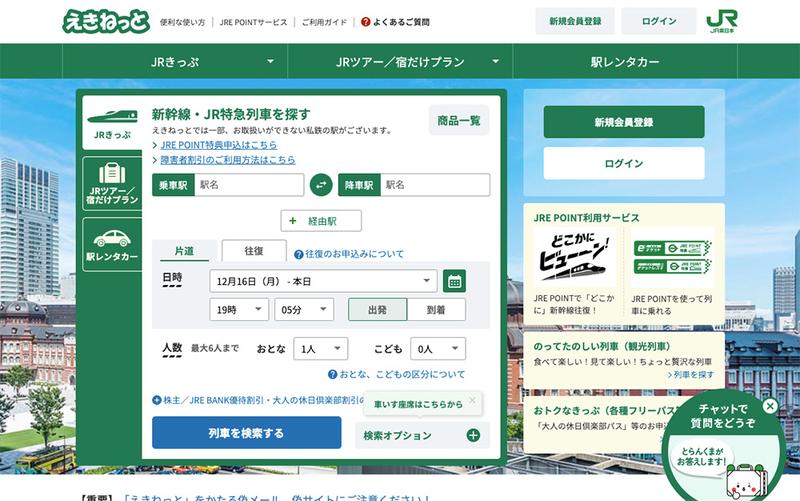Expand 検索オプション section

(422, 435)
